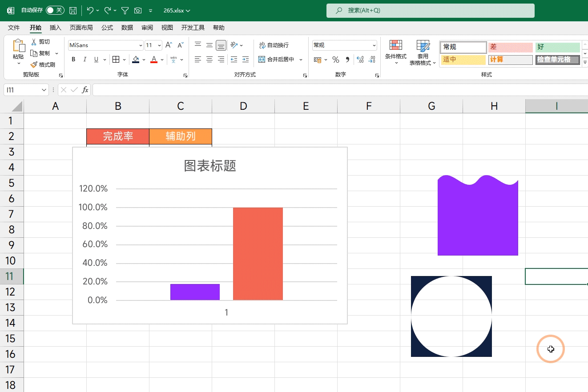The width and height of the screenshot is (588, 392).
Task: Align text to vertical middle
Action: click(x=209, y=45)
